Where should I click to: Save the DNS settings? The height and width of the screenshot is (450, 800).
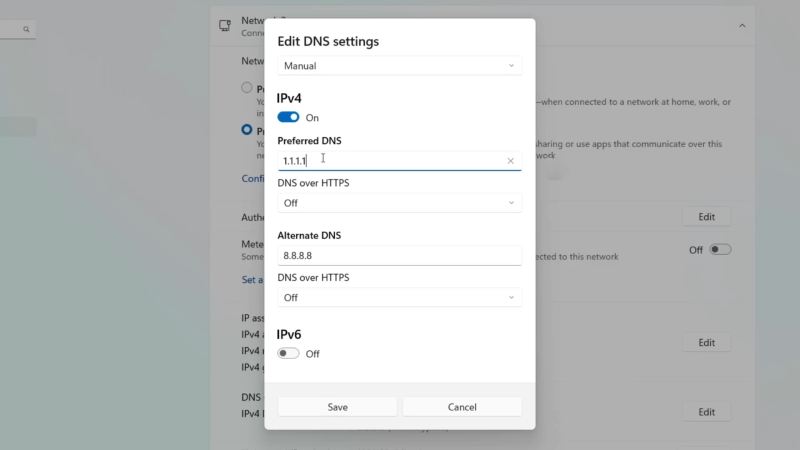click(337, 407)
